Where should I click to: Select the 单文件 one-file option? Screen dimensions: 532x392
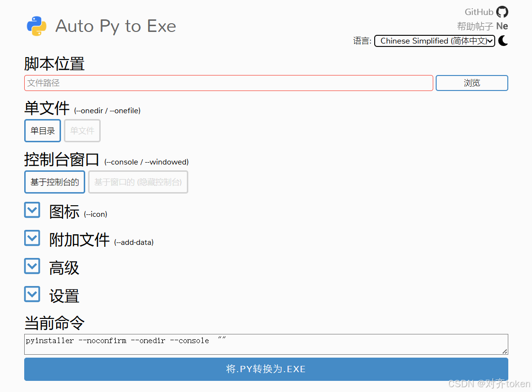[82, 131]
